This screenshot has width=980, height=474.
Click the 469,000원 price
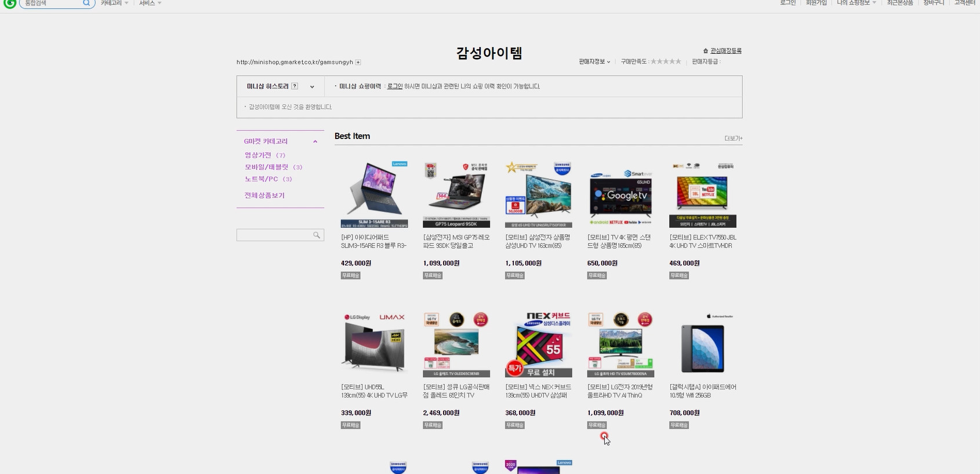[x=685, y=263]
